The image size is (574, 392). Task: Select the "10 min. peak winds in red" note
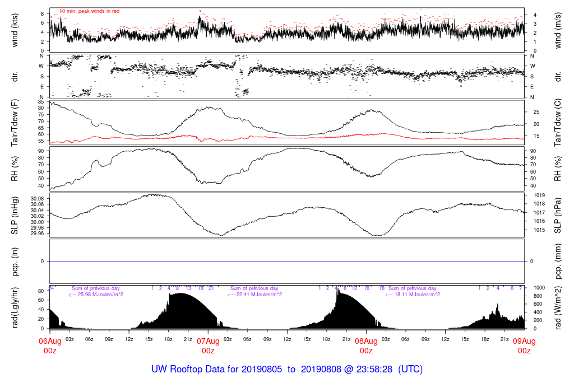pos(90,11)
